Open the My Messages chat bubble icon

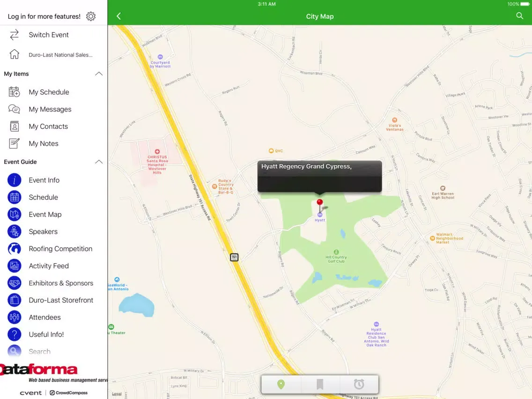point(14,109)
